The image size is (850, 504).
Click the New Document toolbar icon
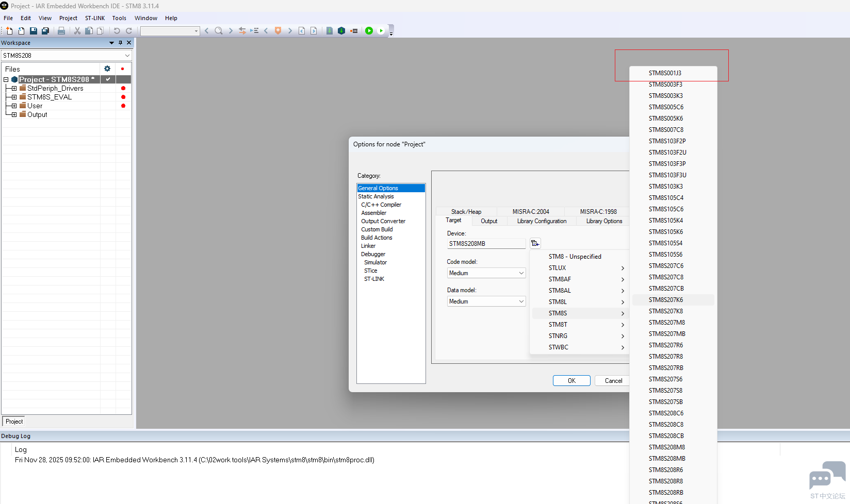click(10, 31)
